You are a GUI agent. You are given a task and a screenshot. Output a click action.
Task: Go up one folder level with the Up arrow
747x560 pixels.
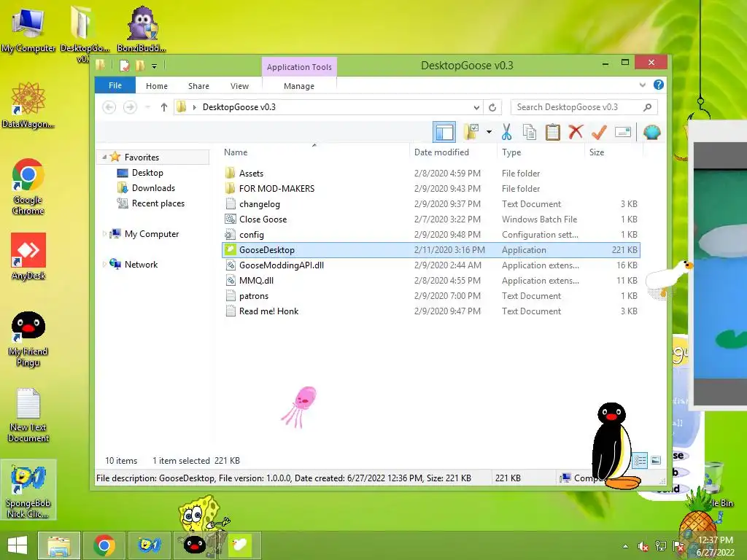(164, 107)
